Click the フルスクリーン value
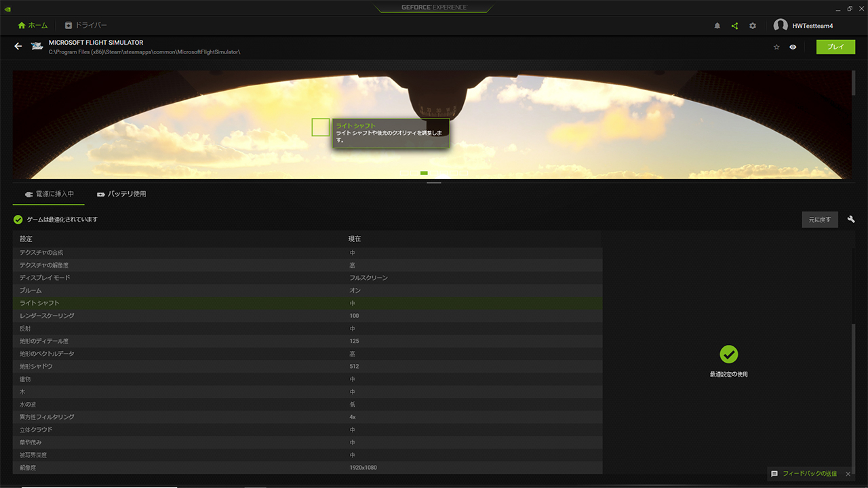Image resolution: width=868 pixels, height=488 pixels. 369,278
